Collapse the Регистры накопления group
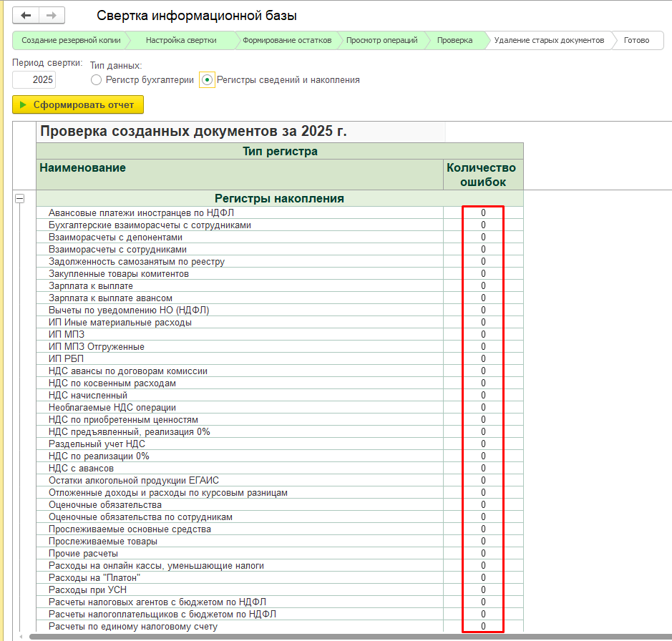Image resolution: width=672 pixels, height=641 pixels. pos(20,198)
